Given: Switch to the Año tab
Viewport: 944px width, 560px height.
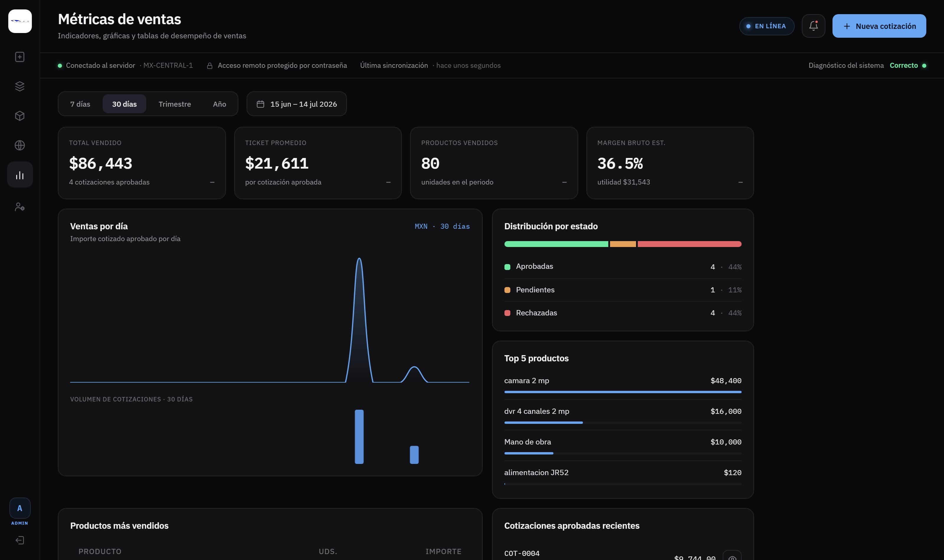Looking at the screenshot, I should (219, 104).
